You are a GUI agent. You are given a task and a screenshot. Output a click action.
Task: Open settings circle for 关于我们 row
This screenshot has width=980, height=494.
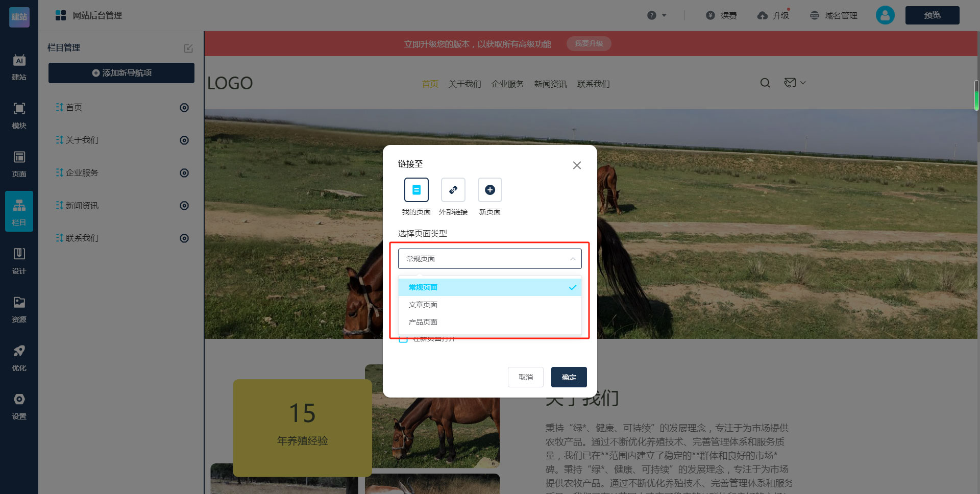point(184,140)
